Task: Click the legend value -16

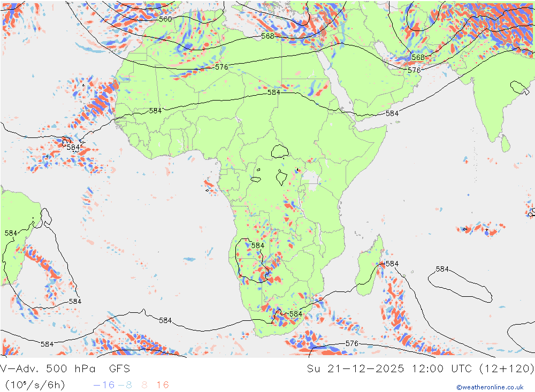Action: click(104, 385)
